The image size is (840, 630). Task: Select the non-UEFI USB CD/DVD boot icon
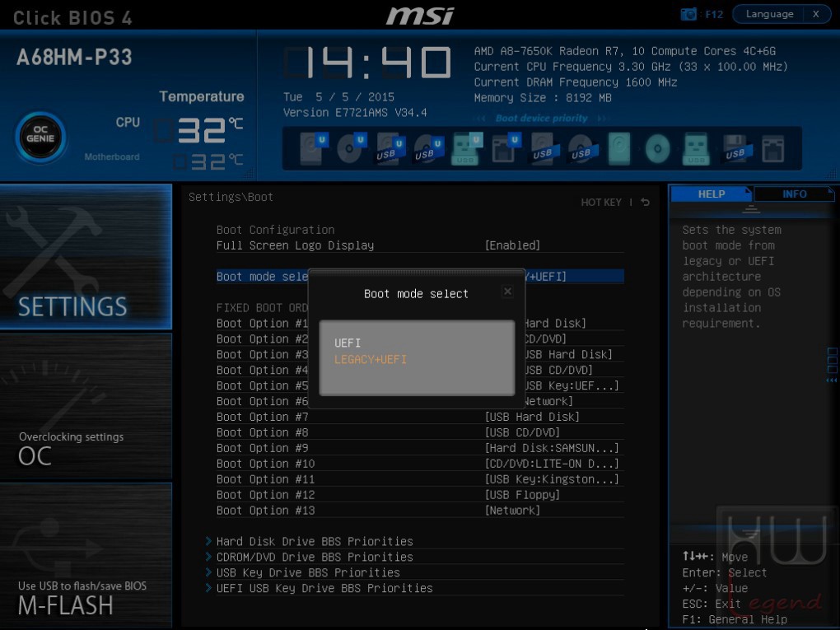coord(583,148)
